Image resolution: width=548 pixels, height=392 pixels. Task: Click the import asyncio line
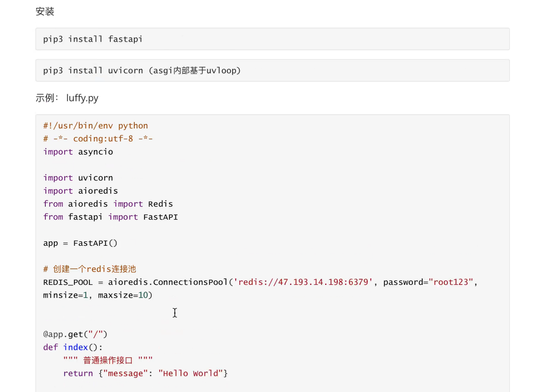[78, 152]
